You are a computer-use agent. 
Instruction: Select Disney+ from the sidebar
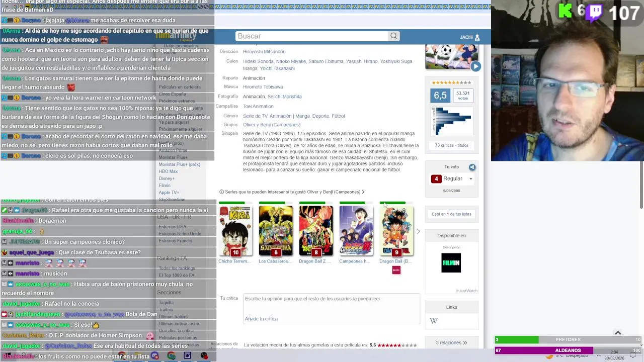click(x=167, y=178)
